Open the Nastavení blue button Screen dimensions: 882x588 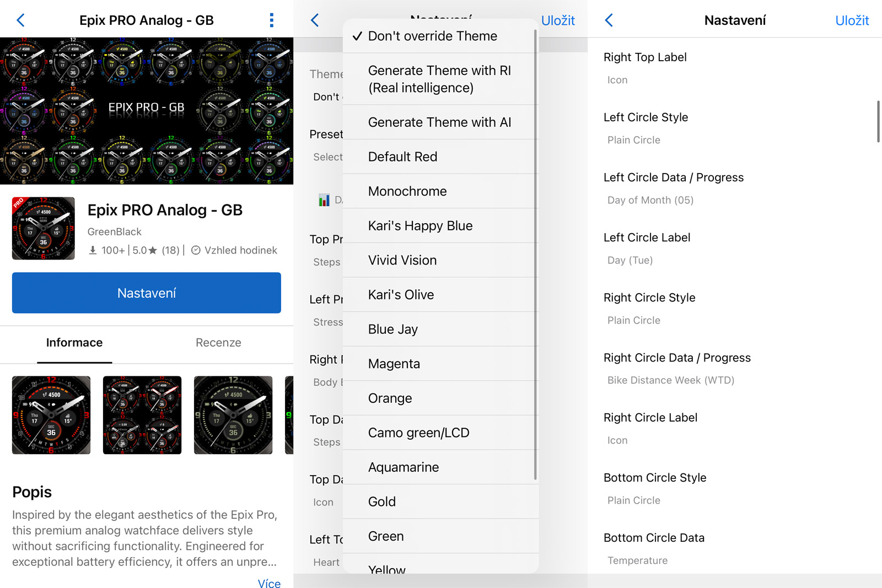click(147, 293)
